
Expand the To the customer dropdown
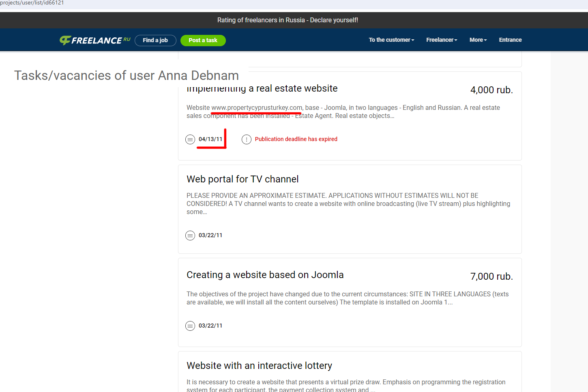[x=391, y=40]
